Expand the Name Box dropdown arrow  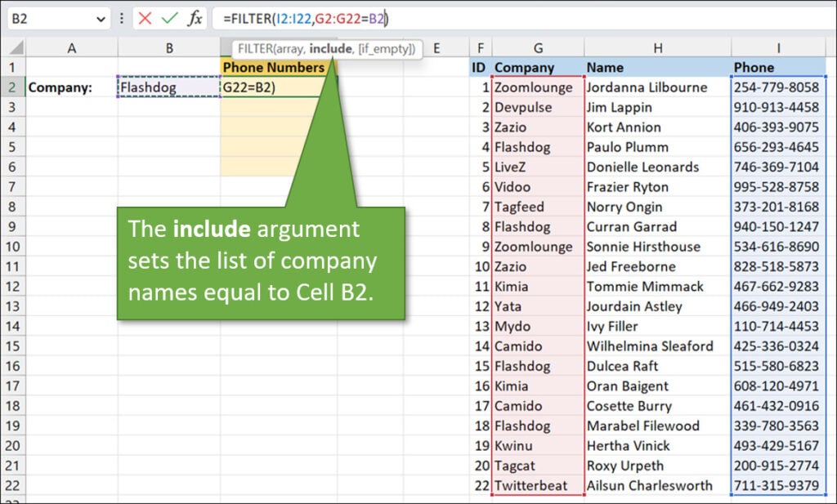(x=101, y=18)
